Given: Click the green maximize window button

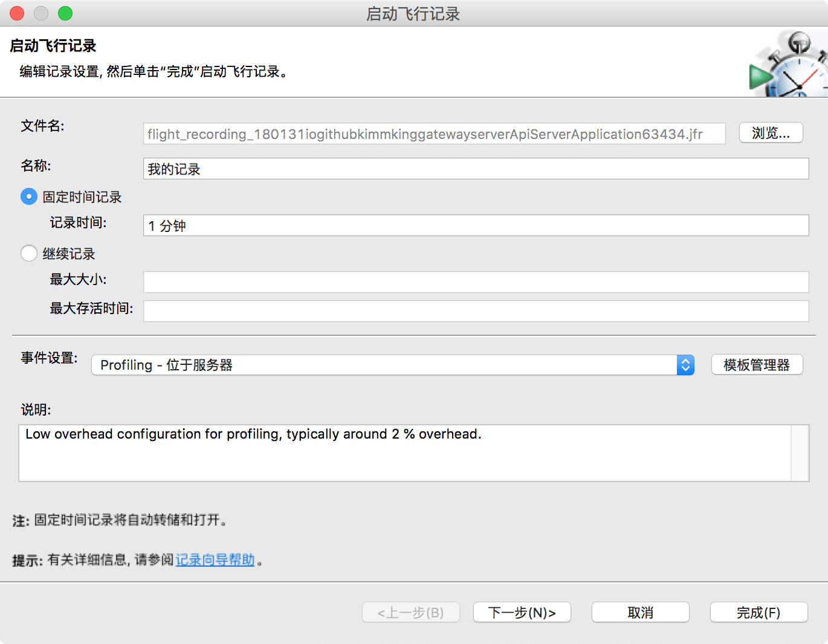Looking at the screenshot, I should pyautogui.click(x=65, y=13).
